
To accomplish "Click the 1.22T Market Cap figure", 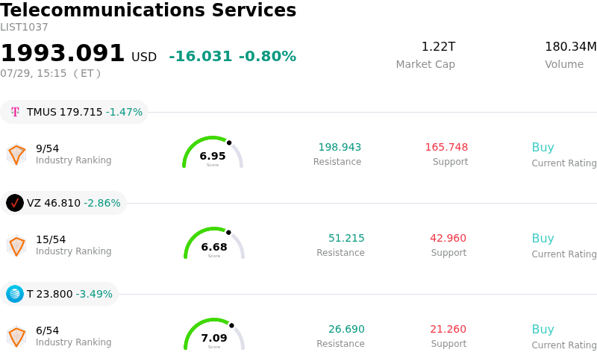I will coord(438,47).
